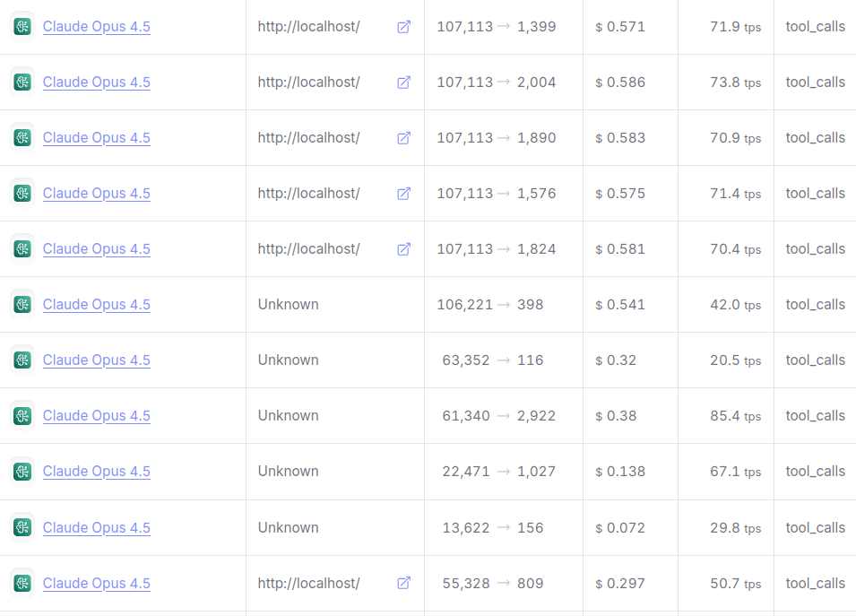Viewport: 856px width, 616px height.
Task: Select the token count 22,471 → 1,027
Action: [499, 472]
